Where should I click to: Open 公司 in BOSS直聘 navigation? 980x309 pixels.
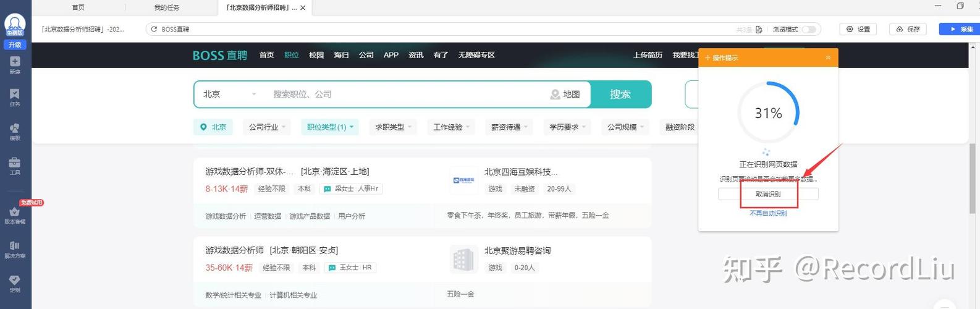366,55
